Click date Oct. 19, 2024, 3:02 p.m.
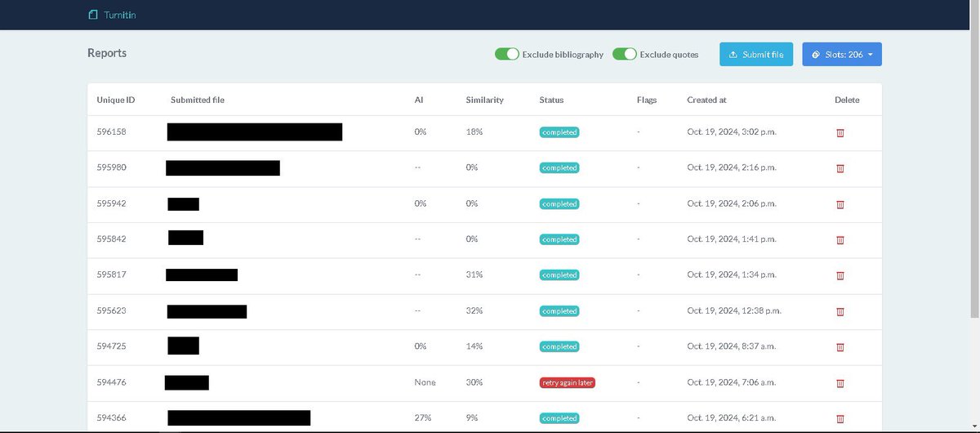The height and width of the screenshot is (433, 980). (x=732, y=132)
